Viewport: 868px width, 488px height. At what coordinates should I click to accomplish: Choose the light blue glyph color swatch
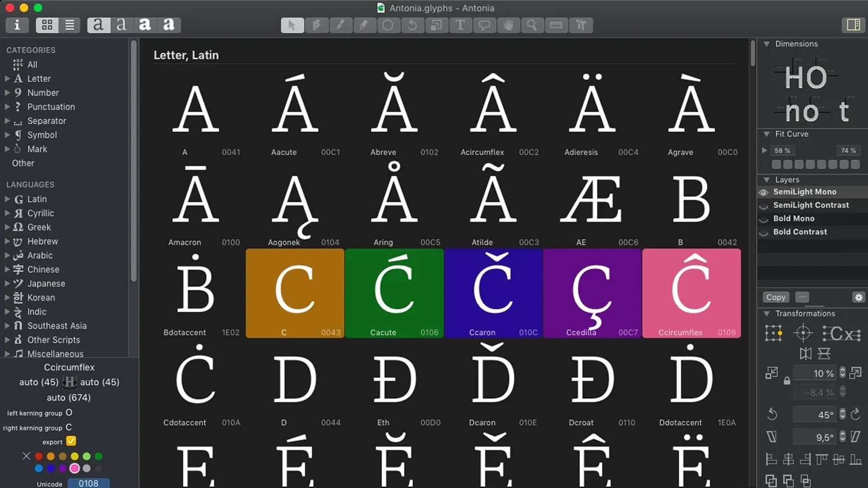[39, 468]
